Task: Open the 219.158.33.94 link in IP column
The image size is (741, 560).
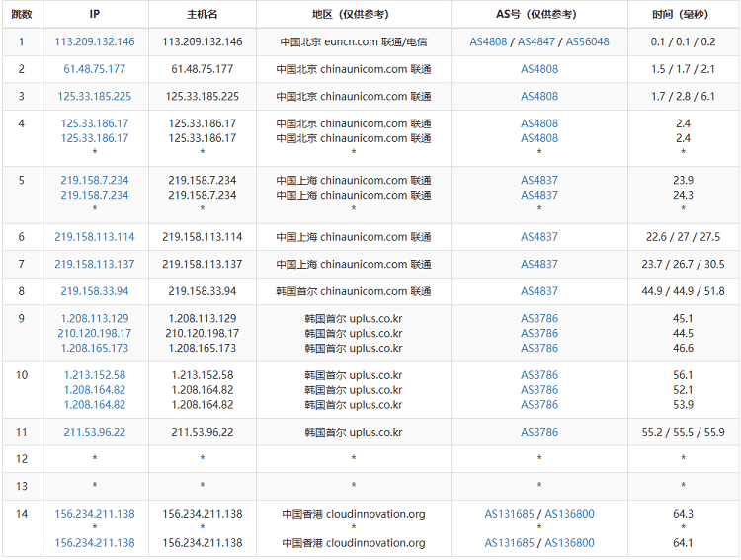Action: pos(95,291)
